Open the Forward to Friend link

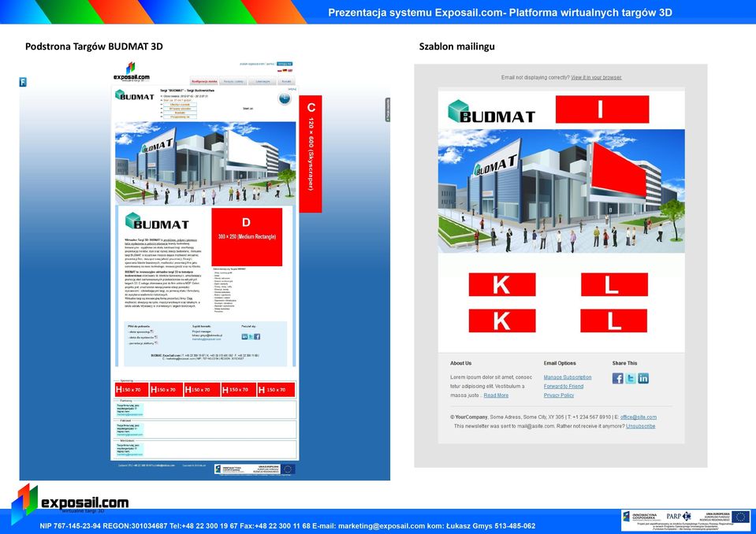564,386
